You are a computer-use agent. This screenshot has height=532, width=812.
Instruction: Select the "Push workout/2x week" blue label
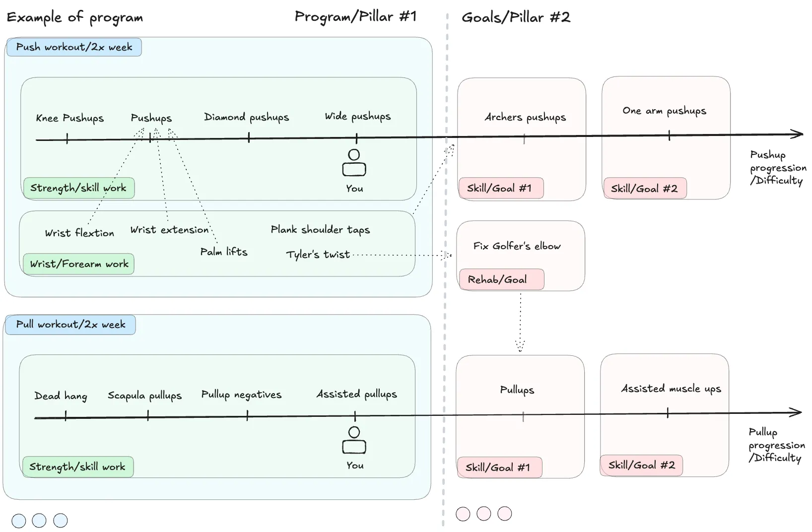[x=74, y=47]
